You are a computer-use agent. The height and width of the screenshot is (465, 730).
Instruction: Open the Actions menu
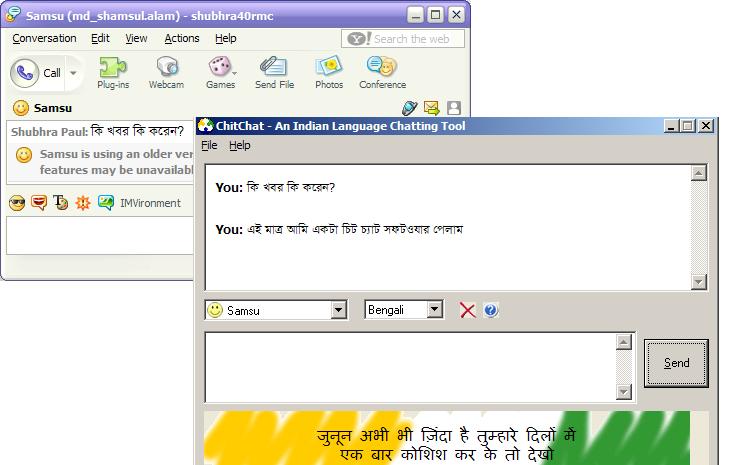click(182, 38)
